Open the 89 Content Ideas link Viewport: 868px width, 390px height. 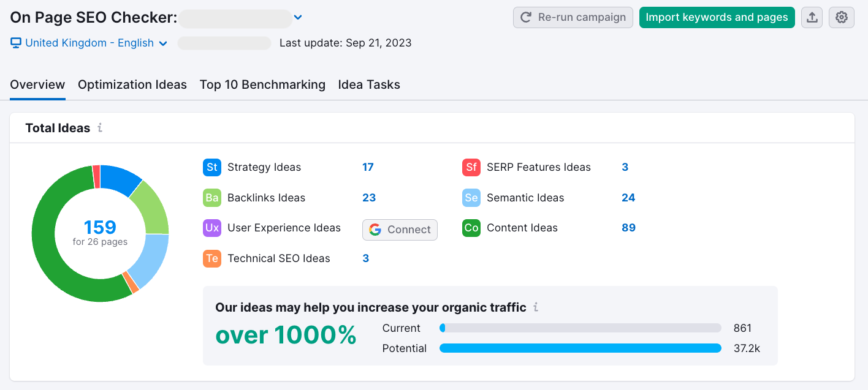[x=628, y=228]
